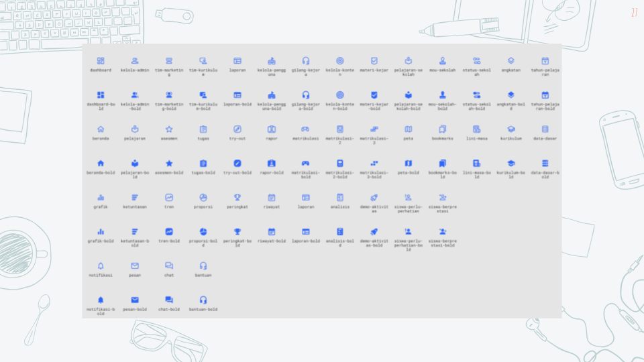Click the proporsi pie chart icon

(x=203, y=197)
